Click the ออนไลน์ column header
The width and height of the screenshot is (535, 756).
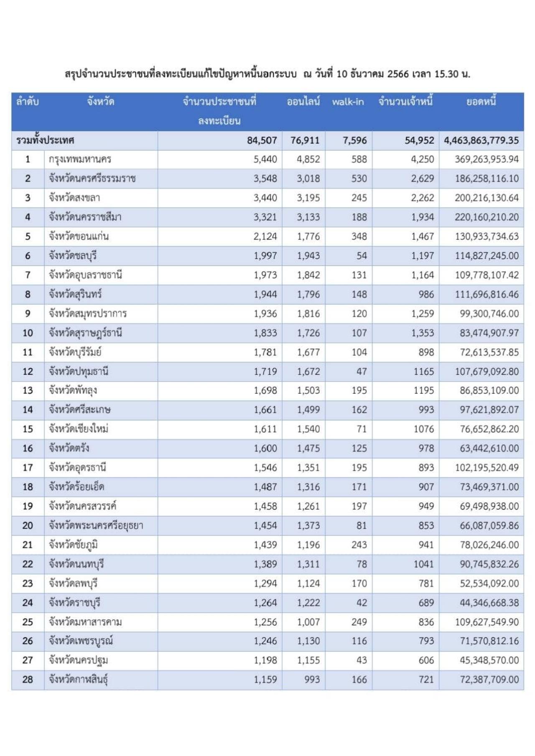click(x=303, y=102)
